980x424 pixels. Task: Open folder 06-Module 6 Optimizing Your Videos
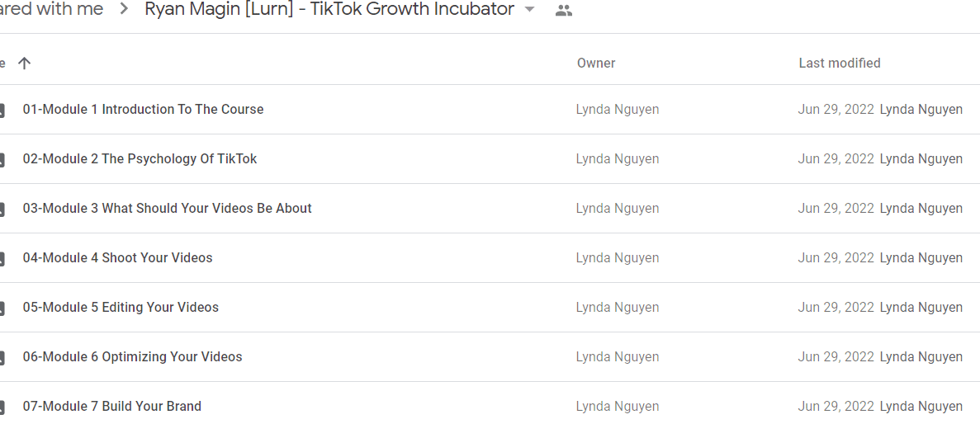point(132,356)
